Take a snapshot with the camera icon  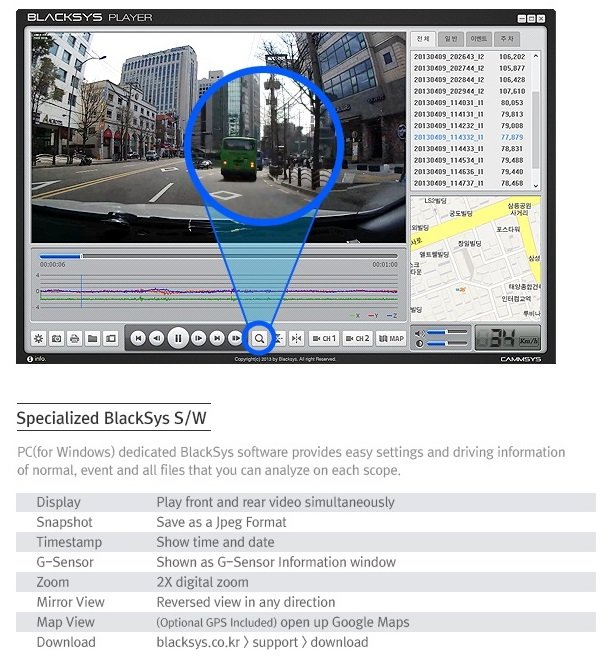click(x=57, y=338)
